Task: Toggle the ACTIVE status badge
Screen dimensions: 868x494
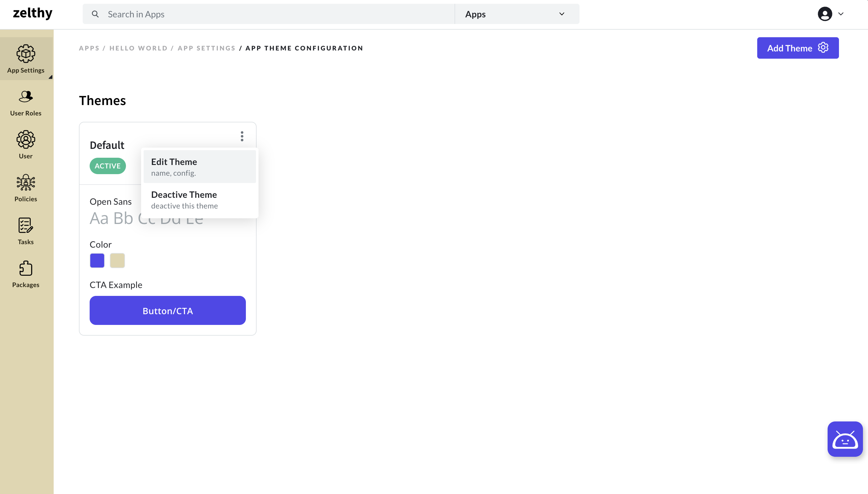Action: click(x=108, y=166)
